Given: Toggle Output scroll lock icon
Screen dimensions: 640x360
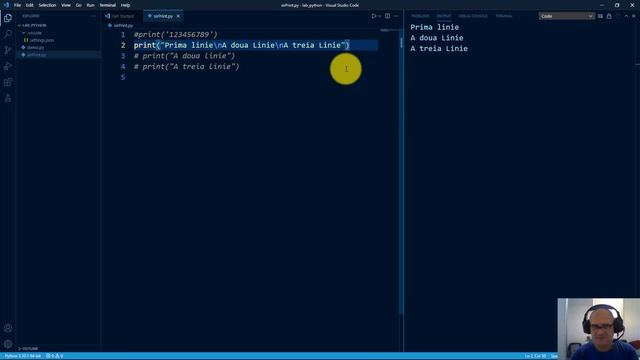Looking at the screenshot, I should coord(609,16).
